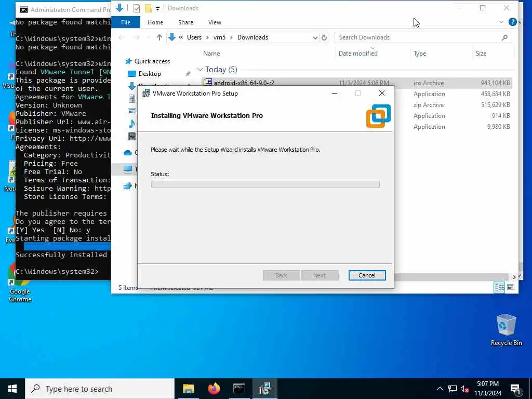
Task: Open Customize Quick Access Toolbar dropdown
Action: tap(157, 8)
